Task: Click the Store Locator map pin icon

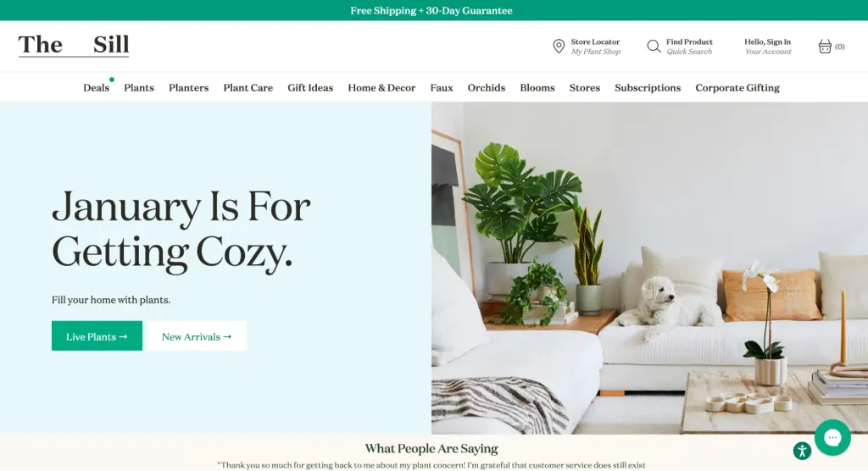Action: click(x=559, y=47)
